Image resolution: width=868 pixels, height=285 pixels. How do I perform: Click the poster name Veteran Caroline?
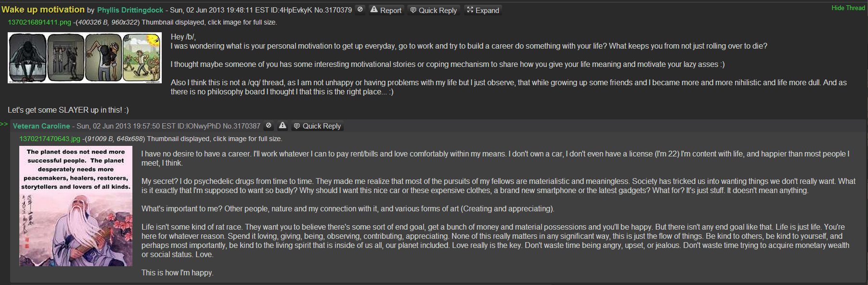tap(41, 126)
